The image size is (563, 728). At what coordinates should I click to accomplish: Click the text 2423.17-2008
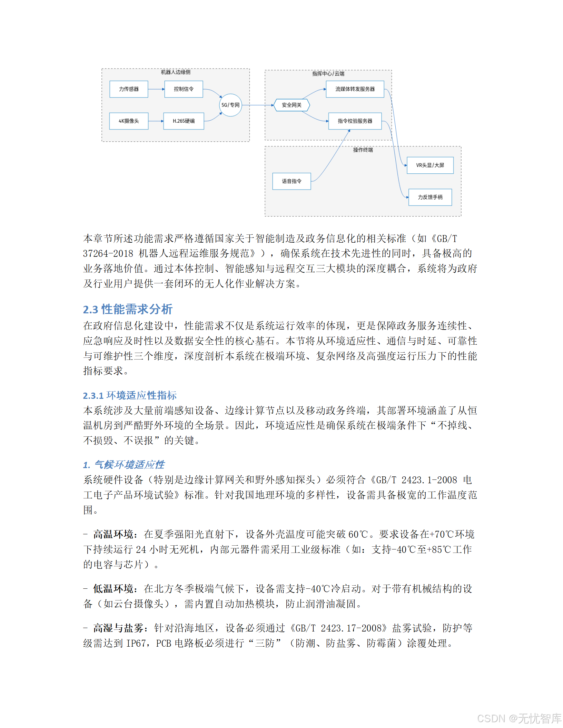(x=352, y=628)
